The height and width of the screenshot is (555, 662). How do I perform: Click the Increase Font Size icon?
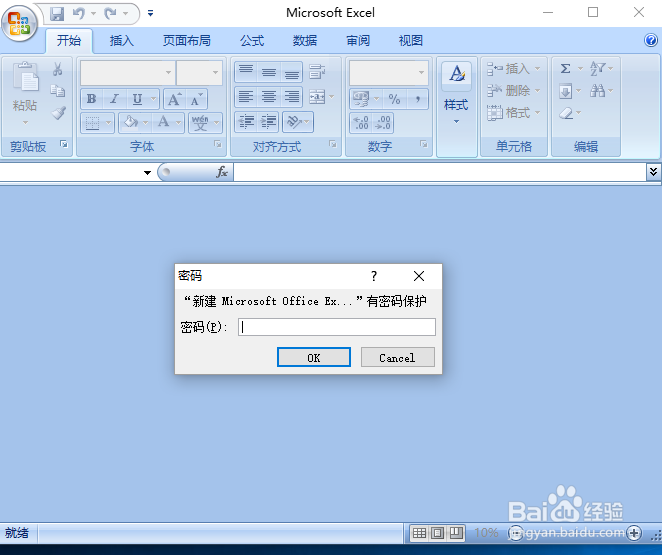click(174, 99)
